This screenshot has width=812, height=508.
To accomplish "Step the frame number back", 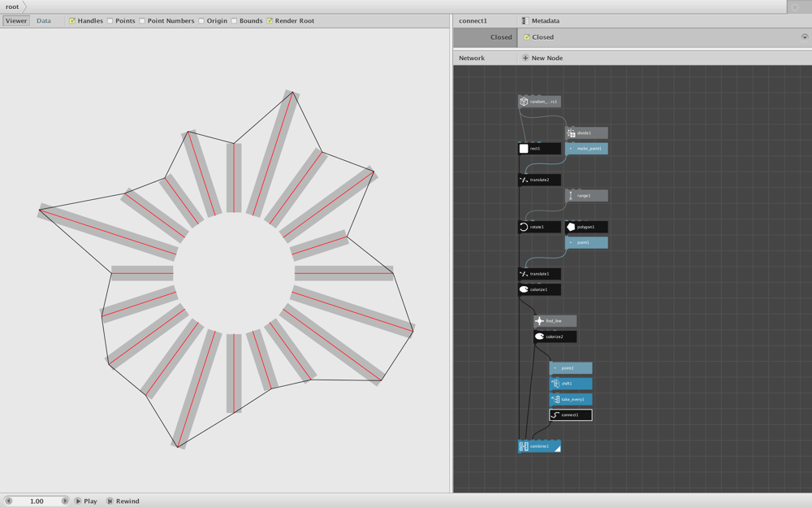I will [x=8, y=501].
